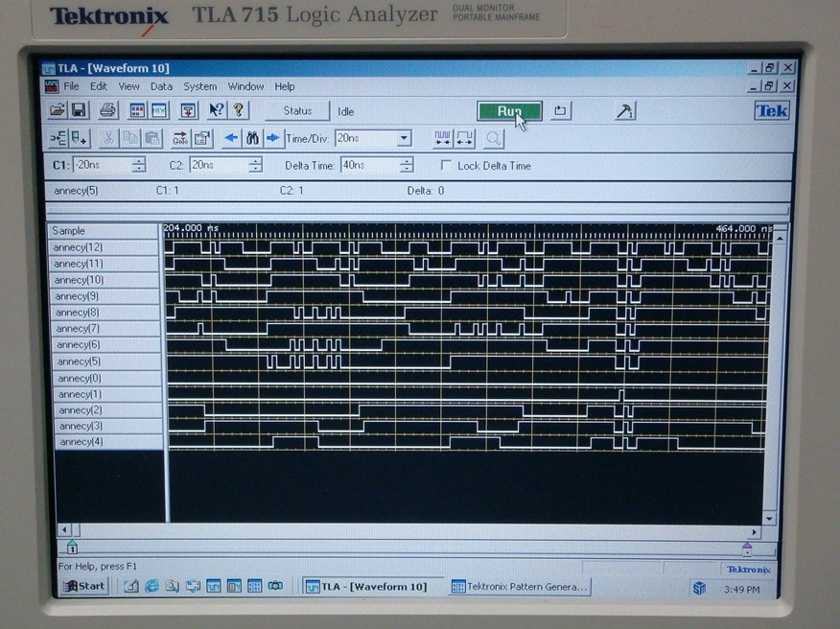Click the Copy toolbar icon

tap(130, 139)
